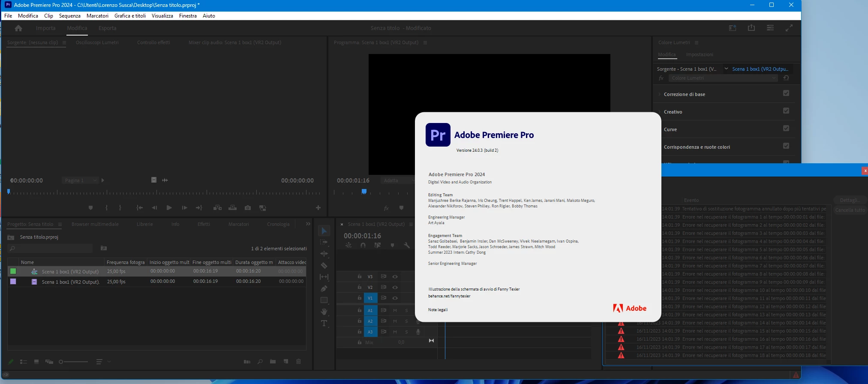Play the Source monitor clip

[169, 208]
